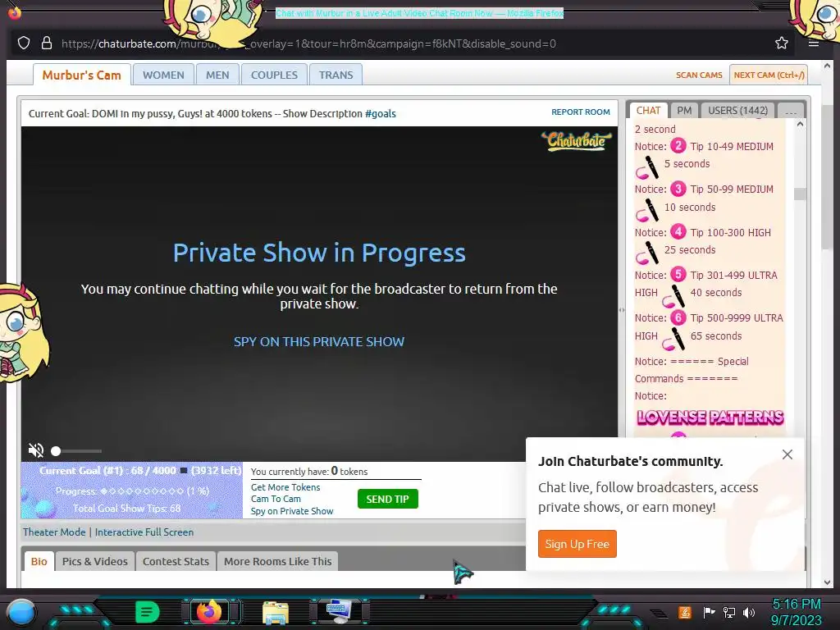Click the NEXT CAM (Ctrl+/) button
840x630 pixels.
tap(768, 75)
